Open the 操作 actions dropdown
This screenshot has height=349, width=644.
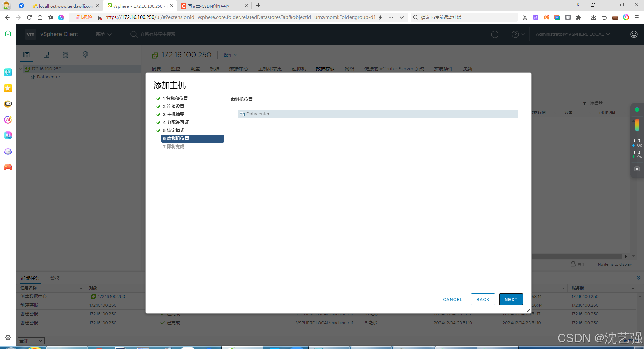pyautogui.click(x=230, y=55)
